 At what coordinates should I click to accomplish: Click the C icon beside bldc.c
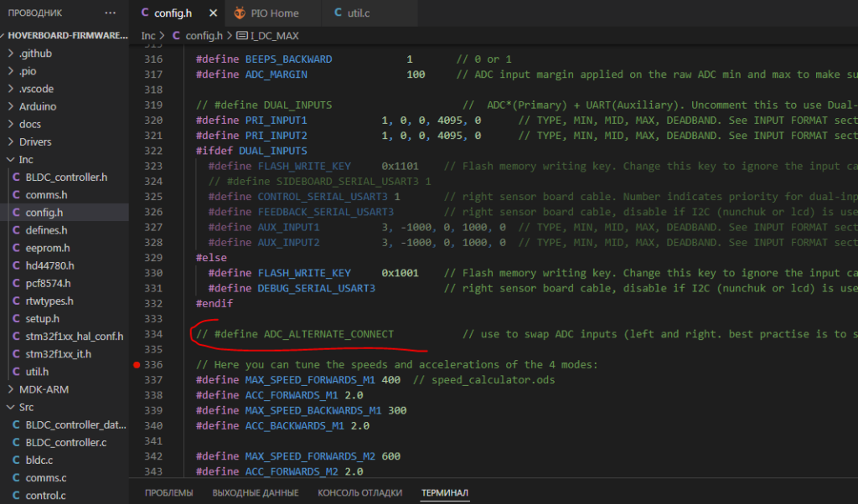[17, 460]
